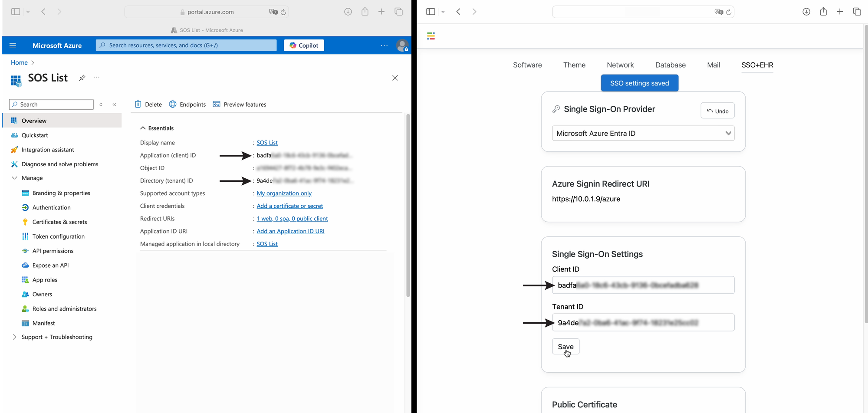Viewport: 868px width, 413px height.
Task: Open Branding & properties
Action: point(61,193)
